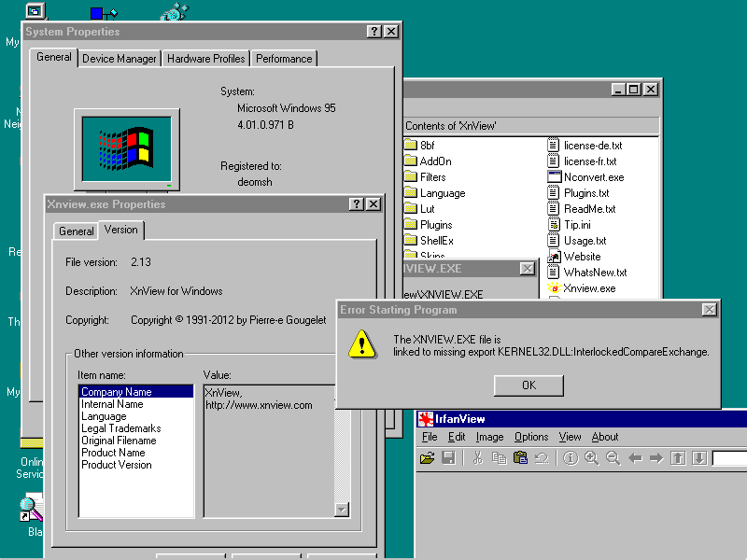Screen dimensions: 747x560
Task: Select the Tip.ini file icon
Action: [554, 225]
